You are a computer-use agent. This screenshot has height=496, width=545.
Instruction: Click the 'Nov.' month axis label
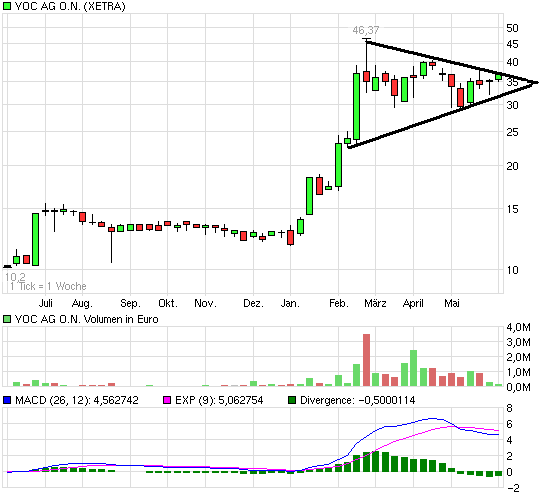click(x=205, y=303)
